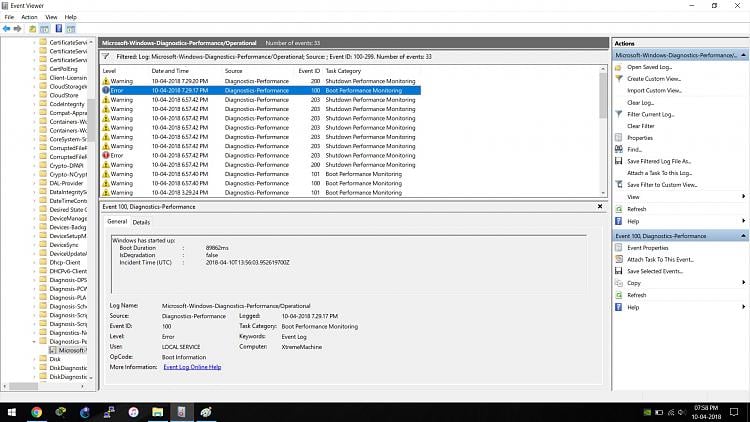The width and height of the screenshot is (750, 422).
Task: Click the Properties icon in the upper Actions section
Action: 618,138
